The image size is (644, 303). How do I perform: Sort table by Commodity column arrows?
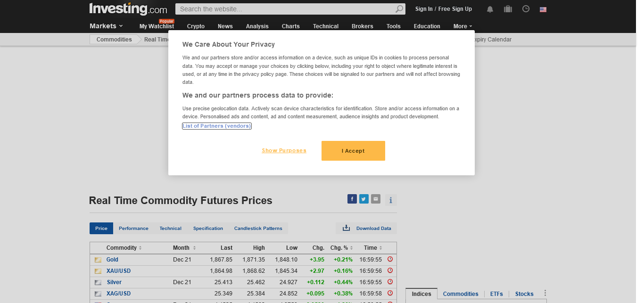[140, 248]
